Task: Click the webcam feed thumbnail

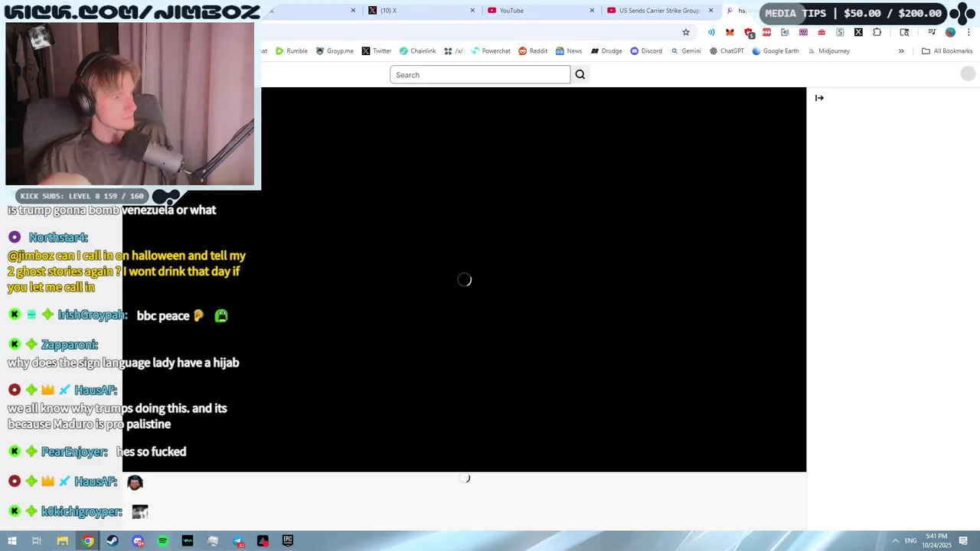Action: tap(130, 103)
